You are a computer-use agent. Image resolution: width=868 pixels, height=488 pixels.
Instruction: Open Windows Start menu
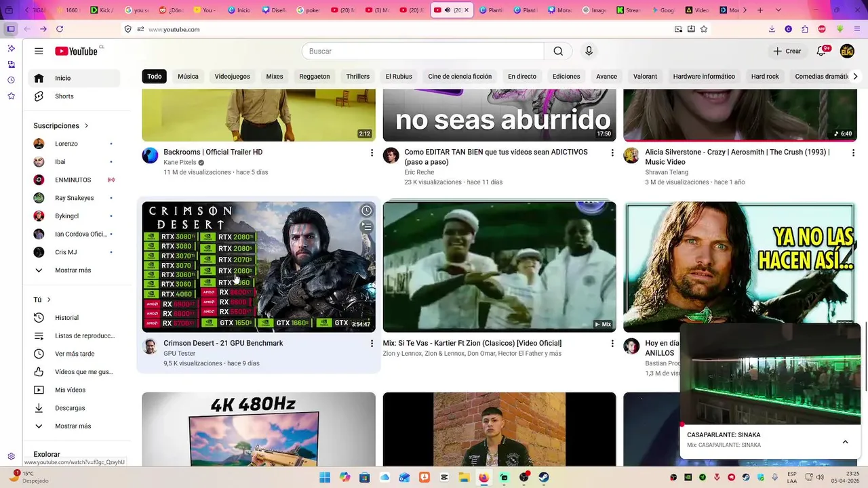tap(324, 477)
